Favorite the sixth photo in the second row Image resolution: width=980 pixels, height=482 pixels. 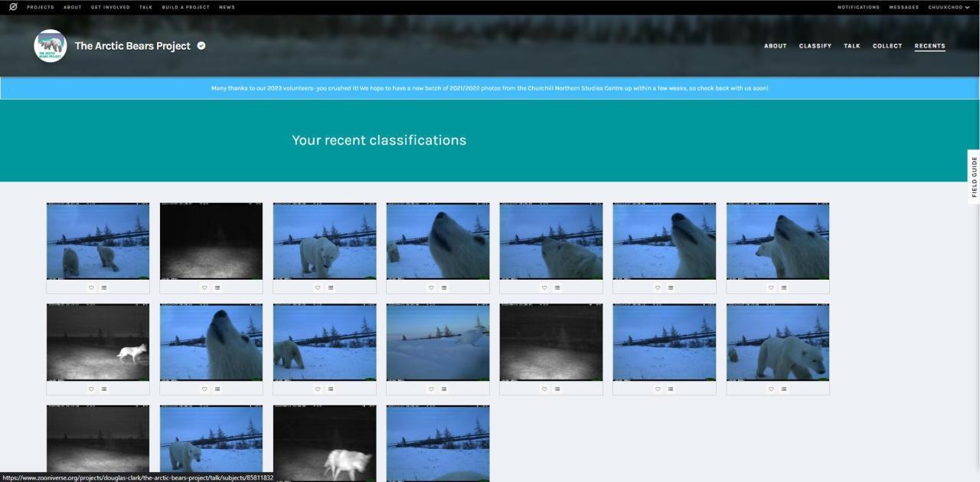coord(658,389)
